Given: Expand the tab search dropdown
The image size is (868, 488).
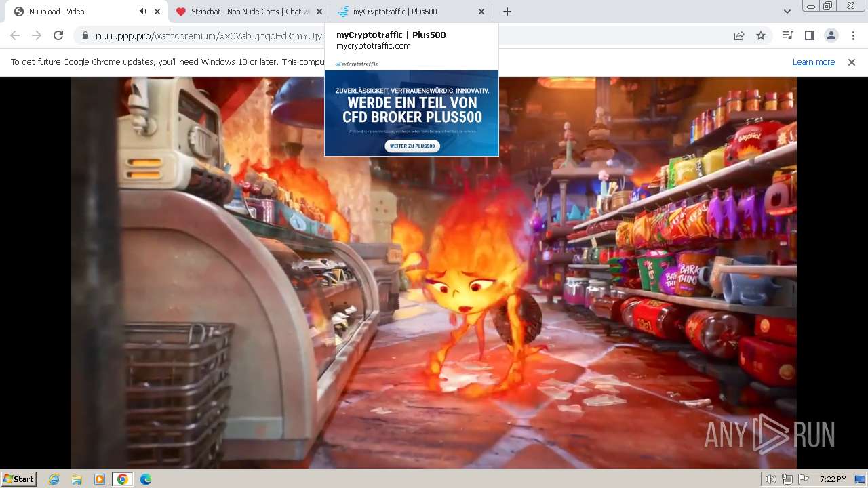Looking at the screenshot, I should [x=787, y=12].
